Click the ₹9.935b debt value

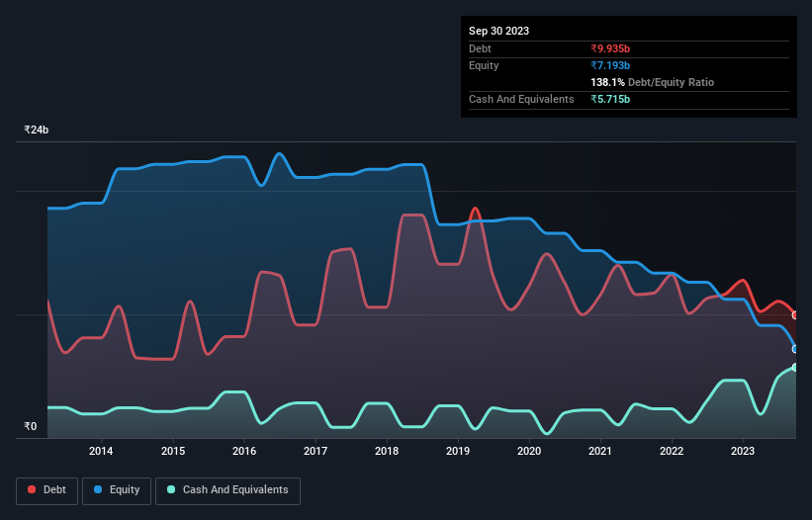610,48
